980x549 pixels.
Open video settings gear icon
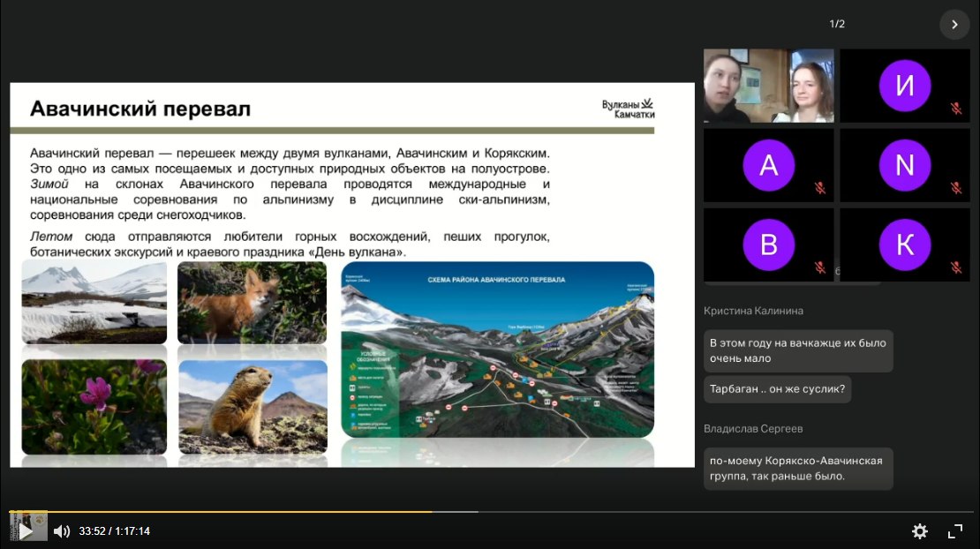[919, 531]
